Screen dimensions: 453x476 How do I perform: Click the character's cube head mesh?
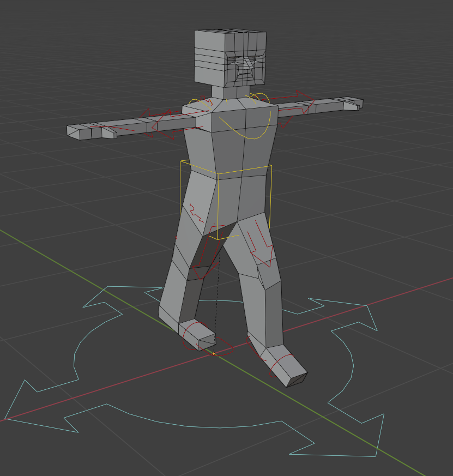click(x=229, y=58)
